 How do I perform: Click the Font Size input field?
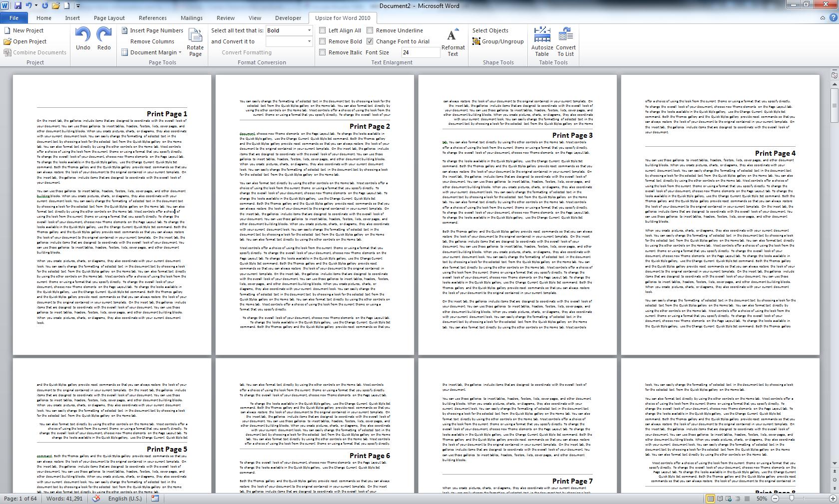(x=420, y=52)
